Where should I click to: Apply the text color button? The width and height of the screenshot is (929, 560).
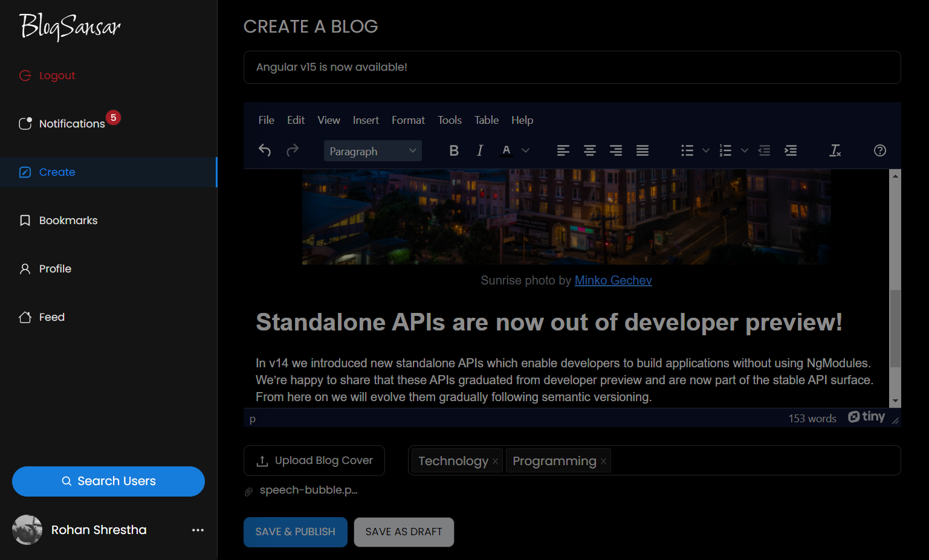[507, 150]
